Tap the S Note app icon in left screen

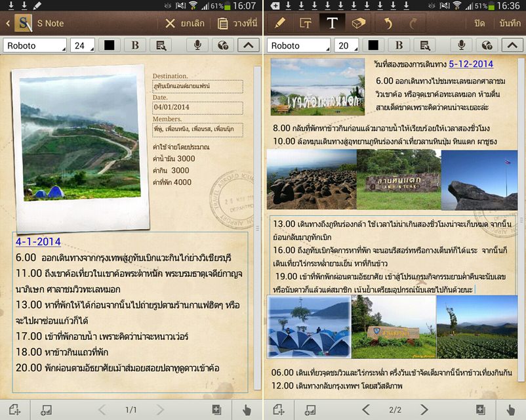pyautogui.click(x=24, y=23)
